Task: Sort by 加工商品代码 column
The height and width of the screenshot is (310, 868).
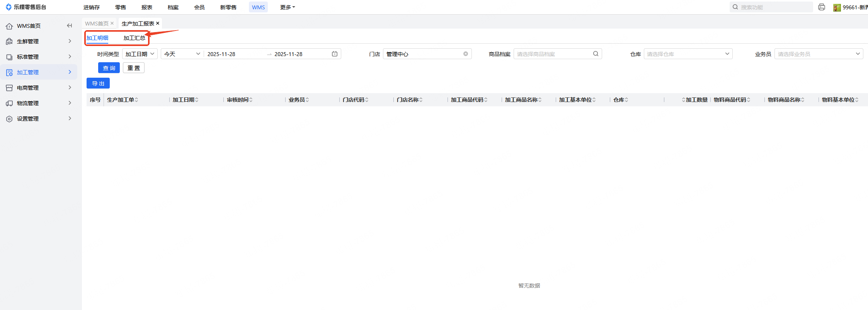Action: click(x=486, y=100)
